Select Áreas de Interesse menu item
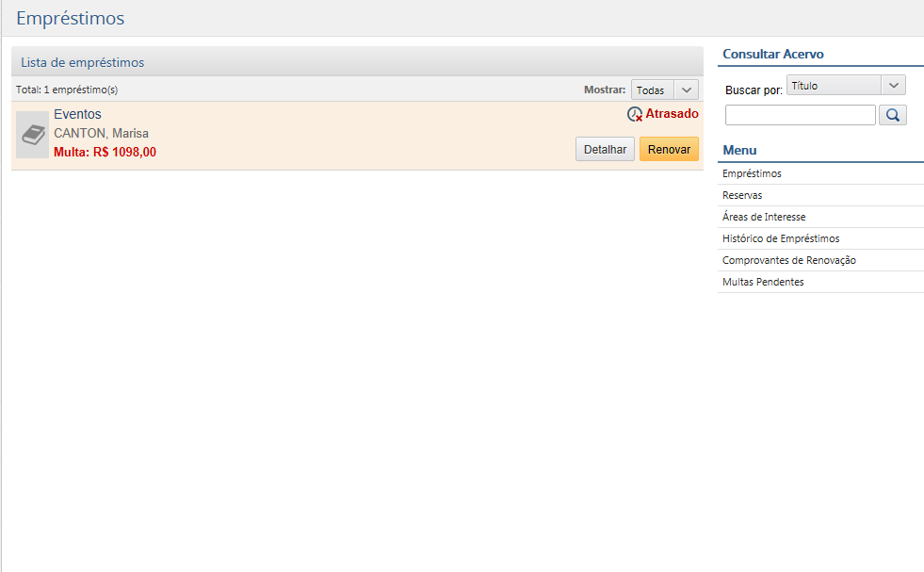The height and width of the screenshot is (572, 924). [x=764, y=217]
